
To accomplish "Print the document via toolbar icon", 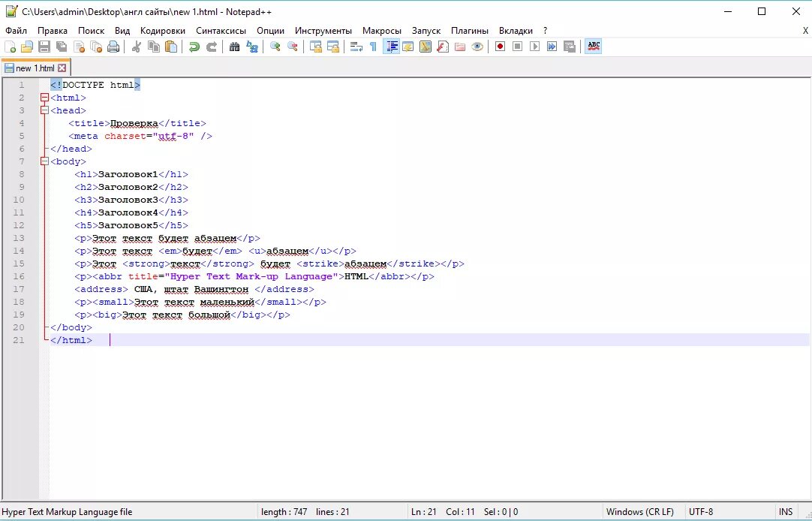I will pos(113,47).
